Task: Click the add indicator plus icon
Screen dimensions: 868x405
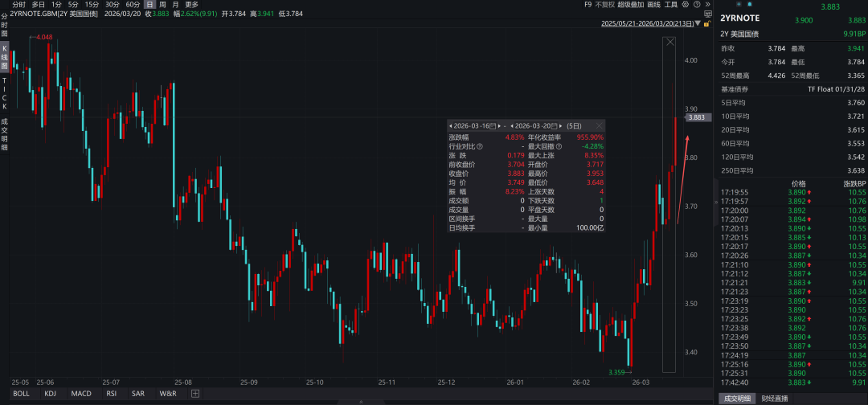Action: pyautogui.click(x=194, y=394)
